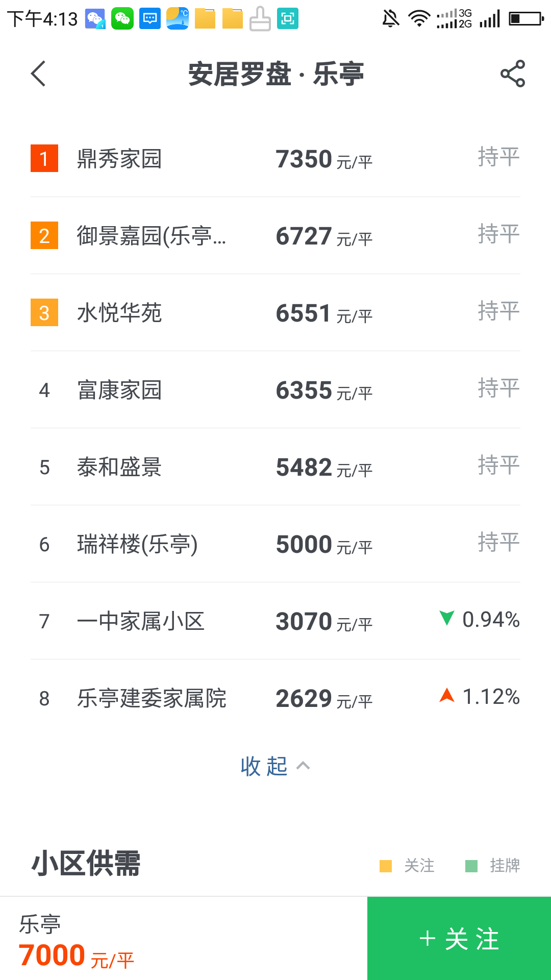Tap the back arrow icon
Image resolution: width=551 pixels, height=980 pixels.
pos(39,74)
